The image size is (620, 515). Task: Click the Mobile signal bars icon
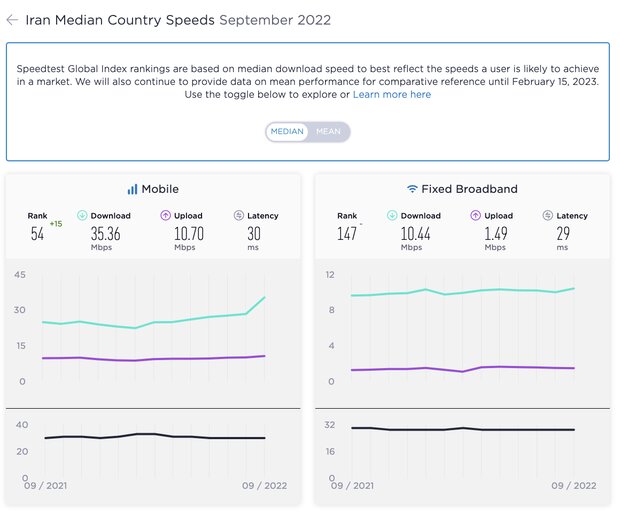132,189
